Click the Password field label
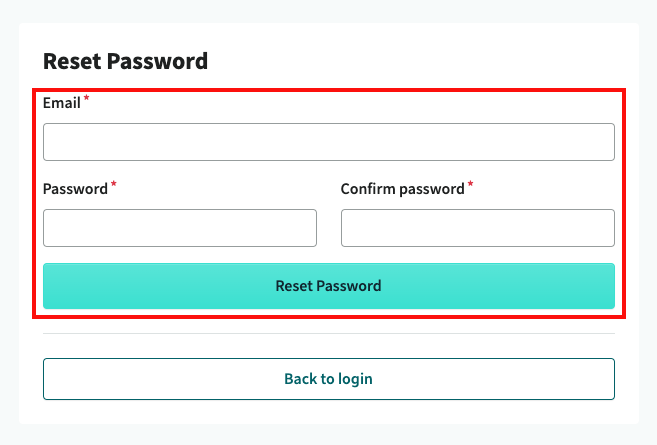This screenshot has width=657, height=445. pos(75,189)
